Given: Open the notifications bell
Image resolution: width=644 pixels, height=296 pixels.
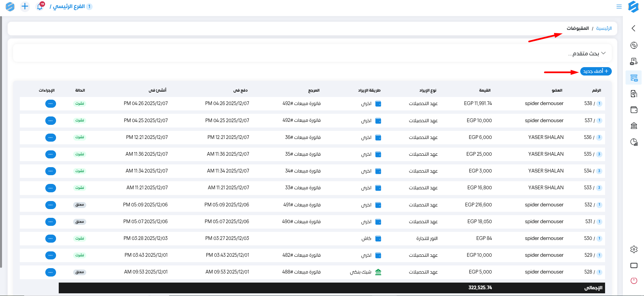Looking at the screenshot, I should coord(40,6).
